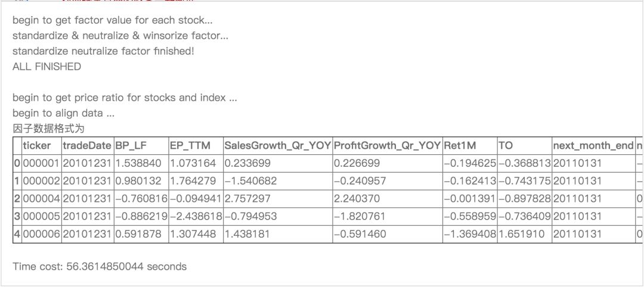Select ticker cell 000001

pyautogui.click(x=41, y=163)
